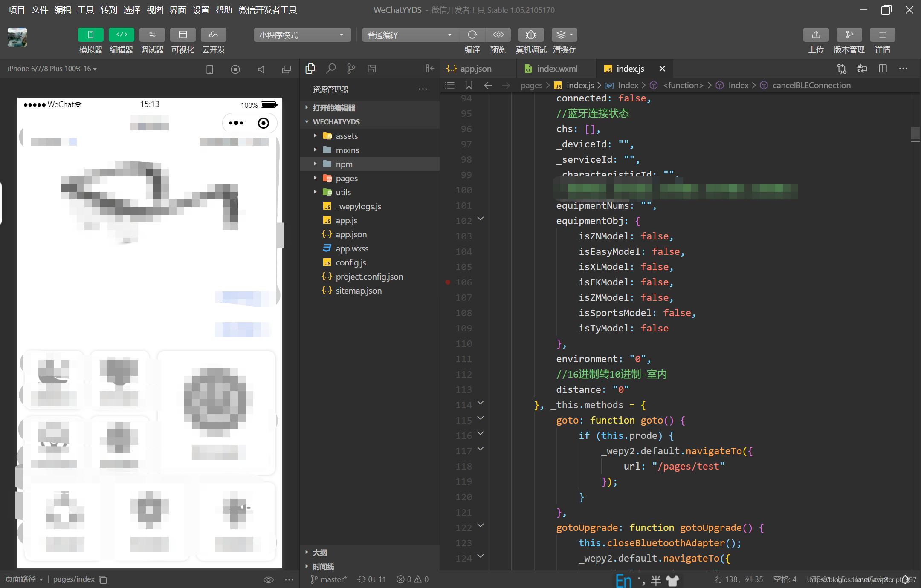Screen dimensions: 921x588
Task: Toggle the breakpoint on line 106
Action: pyautogui.click(x=448, y=282)
